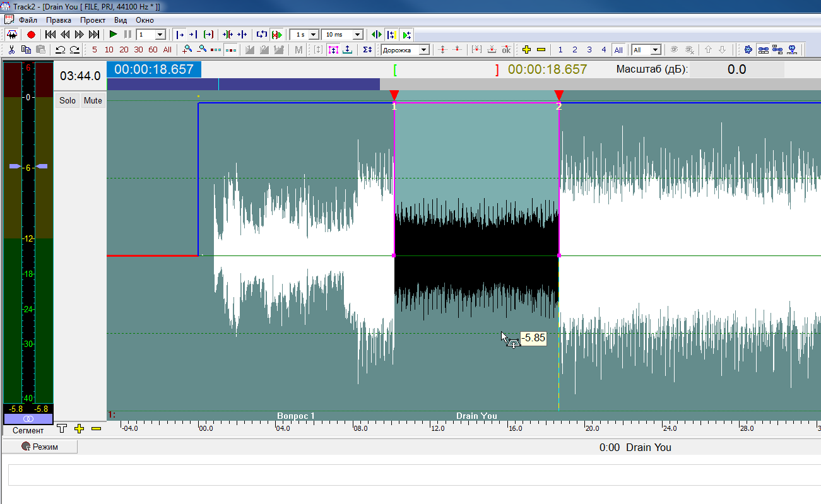Image resolution: width=821 pixels, height=504 pixels.
Task: Click the yellow plus next to Сегмент
Action: pyautogui.click(x=79, y=429)
